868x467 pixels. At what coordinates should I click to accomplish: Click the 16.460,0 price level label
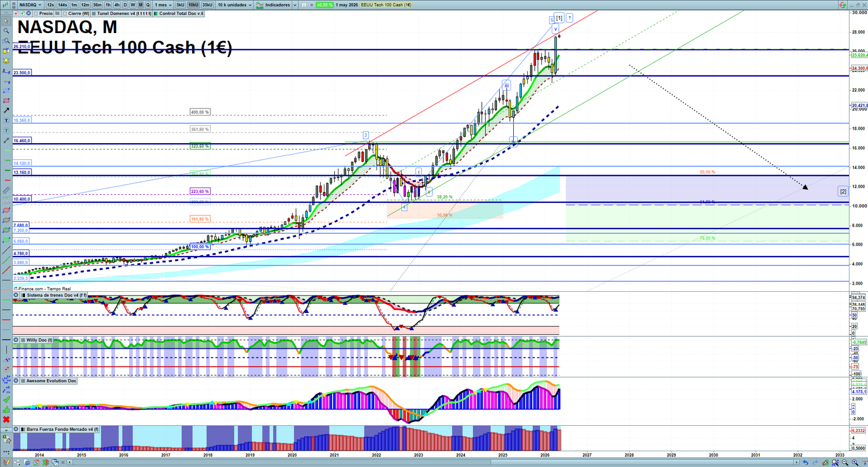point(22,140)
